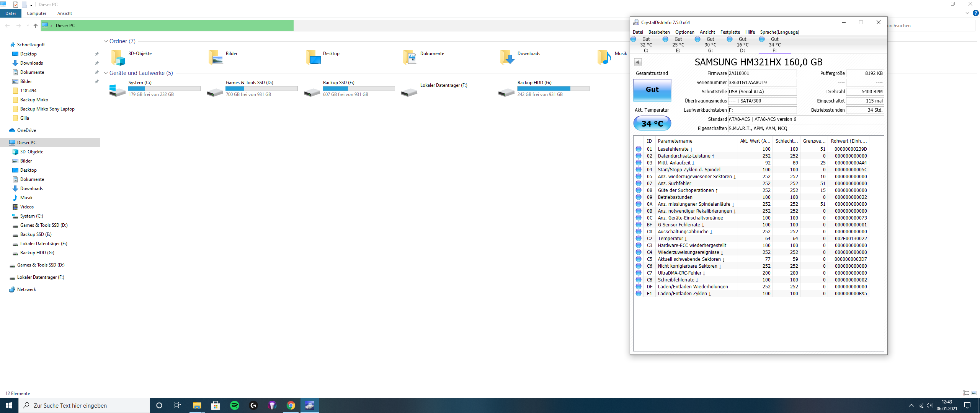Click status circle of Temperatur row

[x=639, y=238]
